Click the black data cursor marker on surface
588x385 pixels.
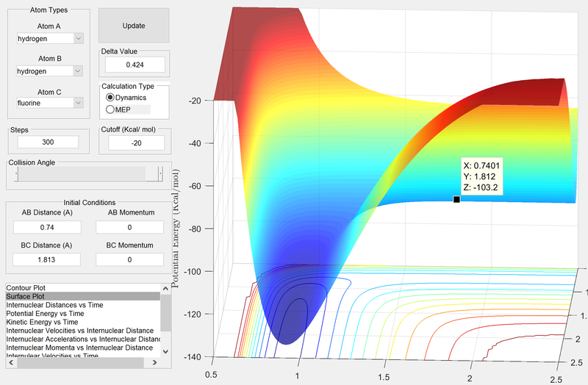456,199
